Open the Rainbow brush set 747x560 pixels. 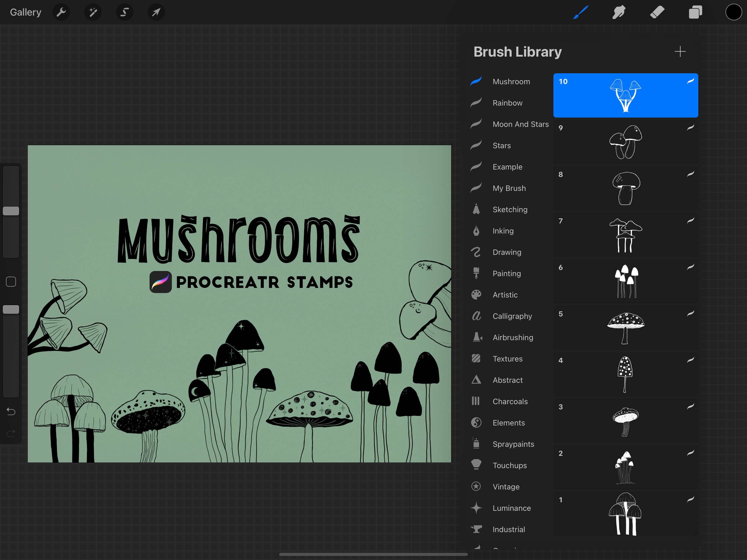[x=510, y=103]
